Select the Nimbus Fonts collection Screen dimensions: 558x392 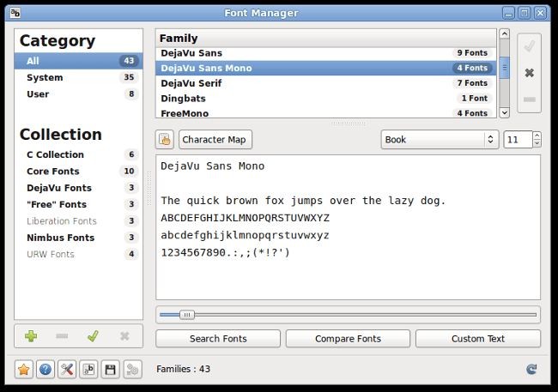[x=79, y=238]
